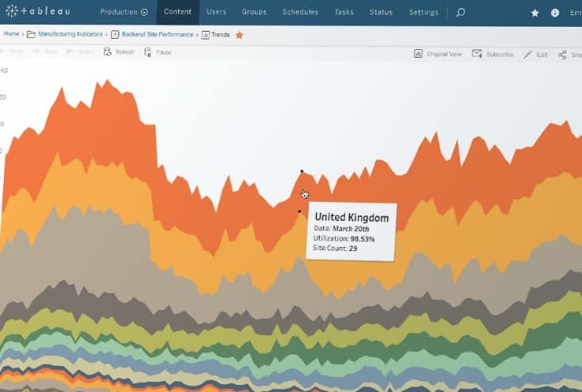Screen dimensions: 582x392
Task: Click the upper black data point marker
Action: 302,171
